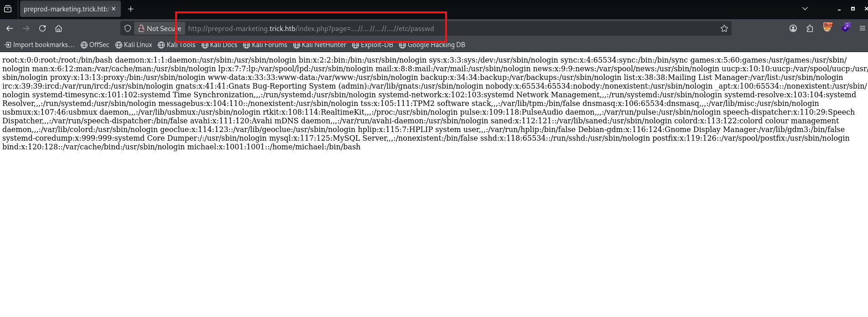Image resolution: width=868 pixels, height=317 pixels.
Task: Reload the current page
Action: (x=42, y=28)
